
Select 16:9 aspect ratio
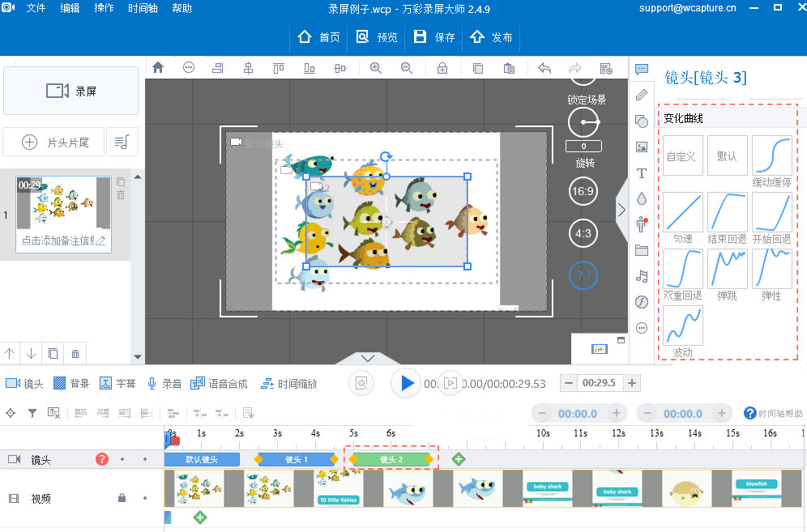pos(583,191)
